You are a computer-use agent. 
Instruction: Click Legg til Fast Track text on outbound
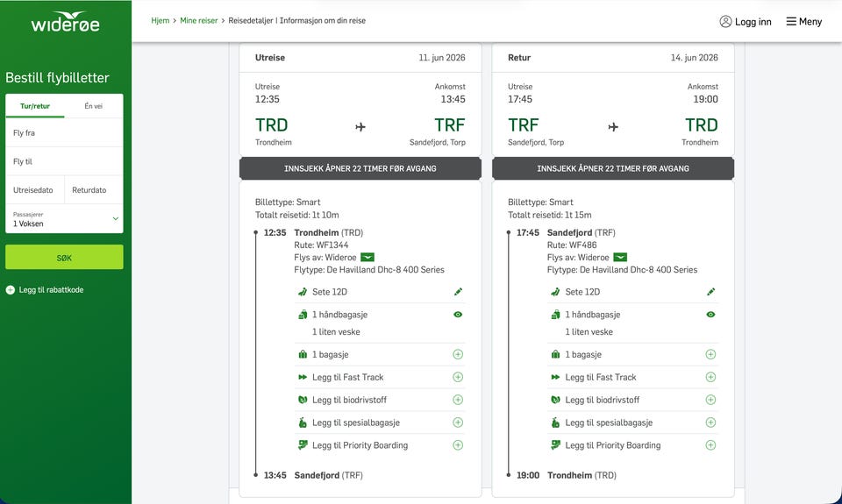click(348, 377)
